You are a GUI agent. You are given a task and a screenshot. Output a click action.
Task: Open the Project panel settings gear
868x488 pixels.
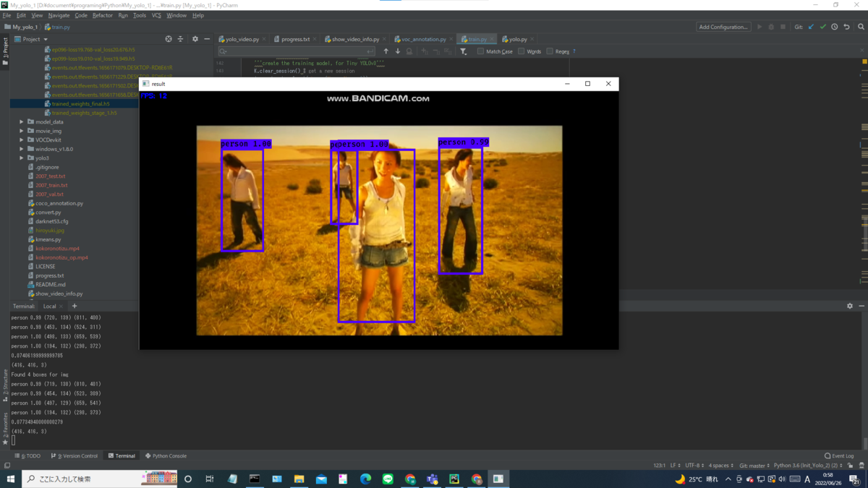click(x=195, y=39)
